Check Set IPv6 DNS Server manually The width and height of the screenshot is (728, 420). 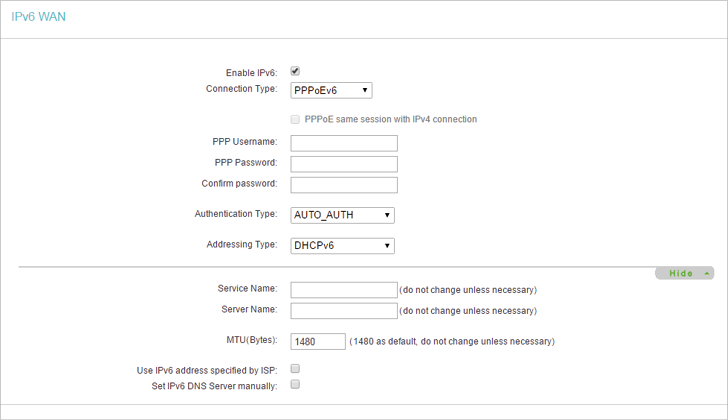pos(295,385)
